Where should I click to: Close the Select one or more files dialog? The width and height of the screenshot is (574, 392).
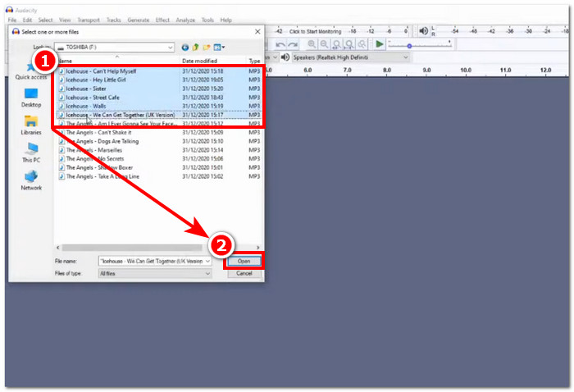click(257, 32)
